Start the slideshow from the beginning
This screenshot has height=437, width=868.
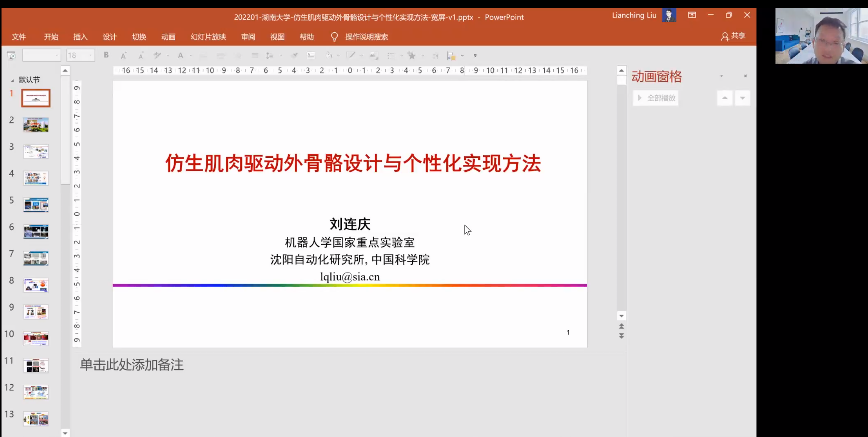click(x=11, y=56)
